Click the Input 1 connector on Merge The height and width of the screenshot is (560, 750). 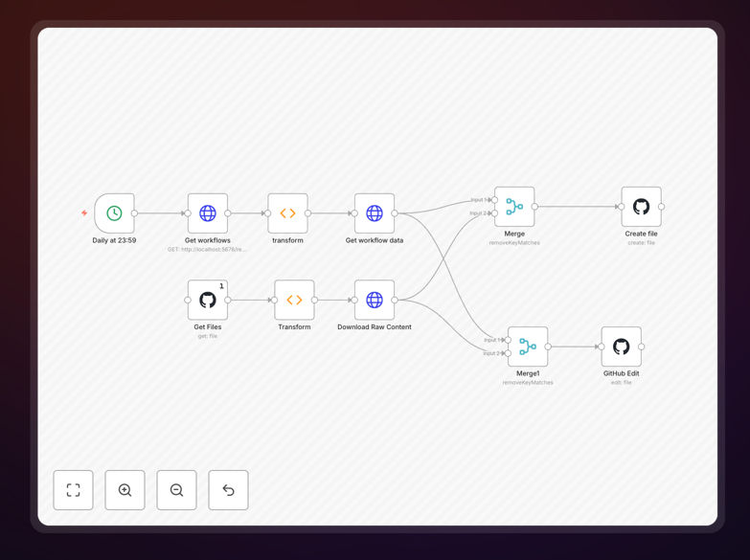494,200
